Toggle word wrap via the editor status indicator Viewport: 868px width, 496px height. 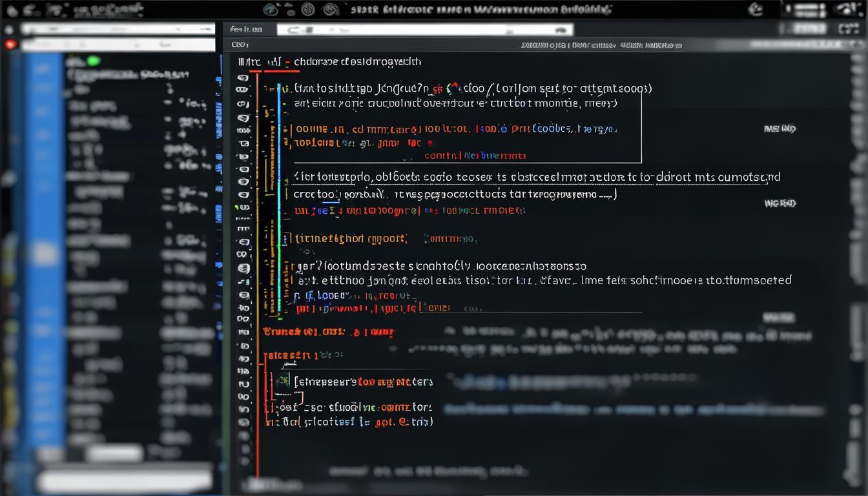tap(780, 129)
